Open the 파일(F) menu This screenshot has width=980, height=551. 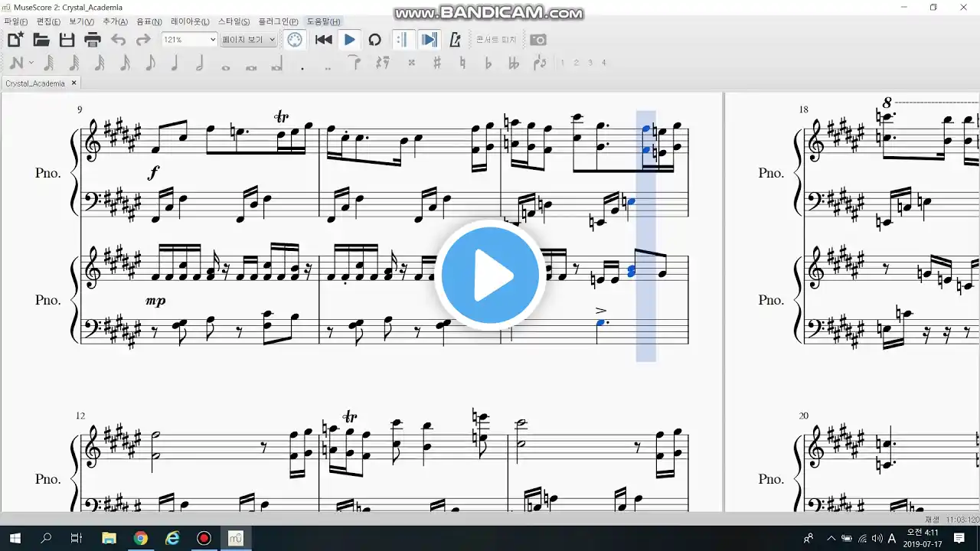pos(16,21)
